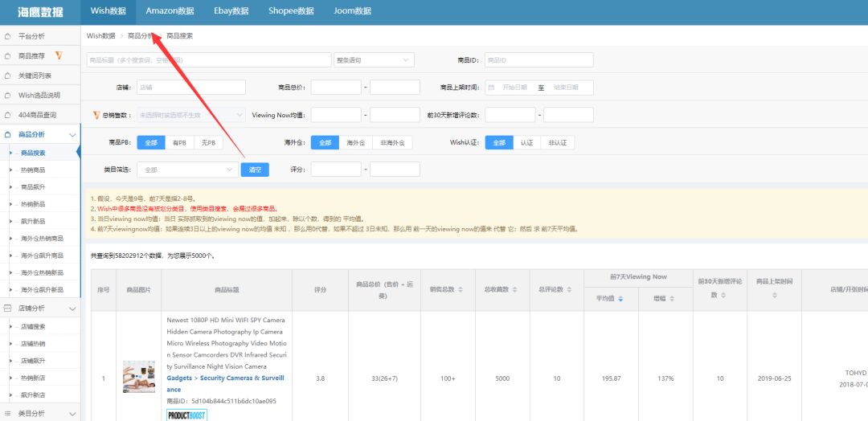This screenshot has height=421, width=868.
Task: Sort by 总评论数 column arrows
Action: 573,290
